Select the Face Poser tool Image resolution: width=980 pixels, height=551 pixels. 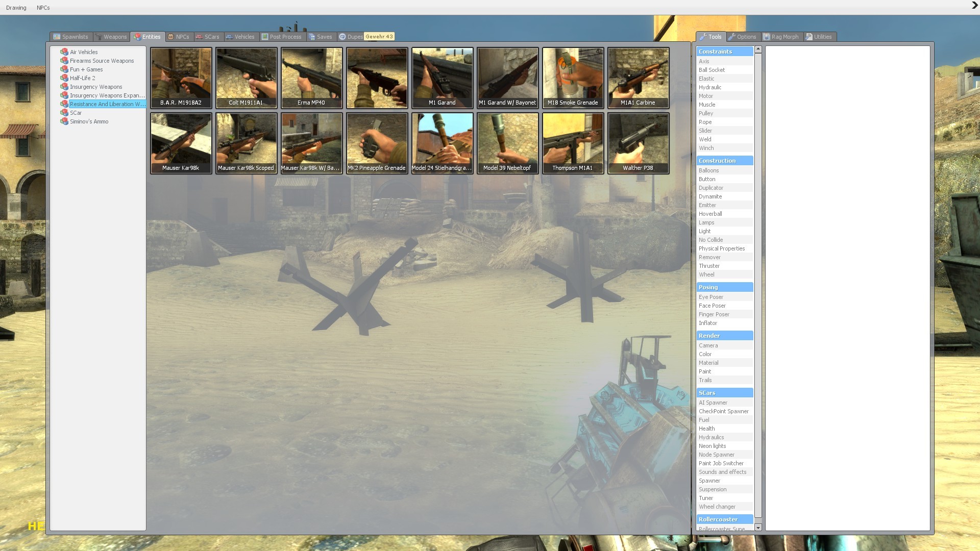pyautogui.click(x=725, y=306)
